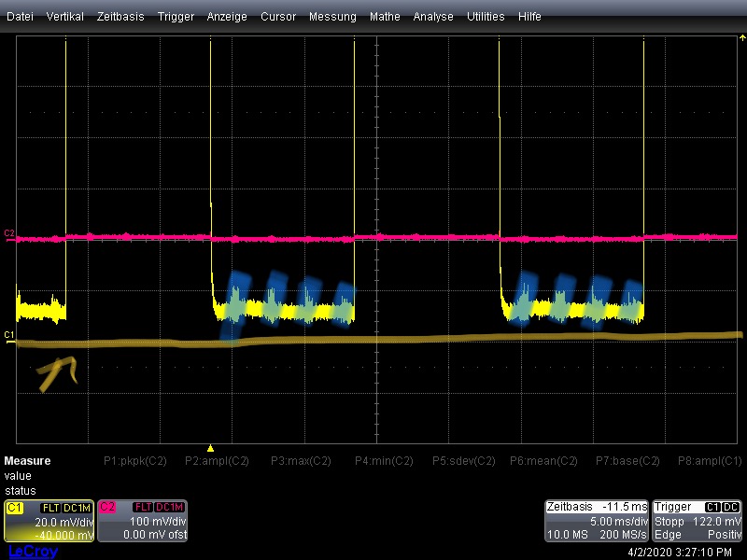Click the trigger level arrow at the grid's top right

[x=742, y=37]
